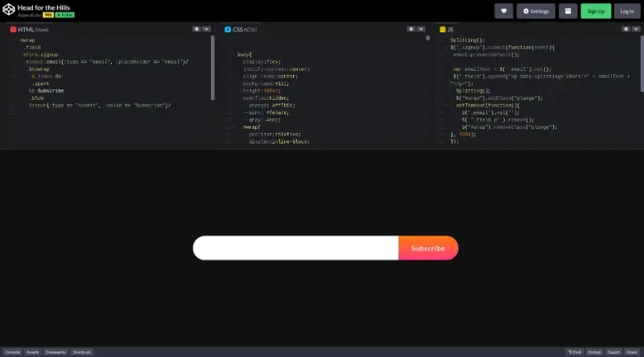The height and width of the screenshot is (357, 644).
Task: Open JS editor settings gear
Action: pos(625,29)
